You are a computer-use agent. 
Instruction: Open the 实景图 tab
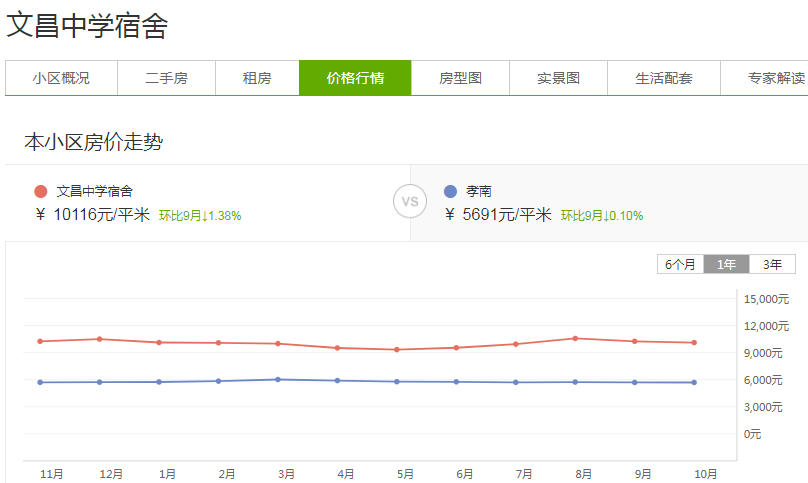pyautogui.click(x=558, y=78)
